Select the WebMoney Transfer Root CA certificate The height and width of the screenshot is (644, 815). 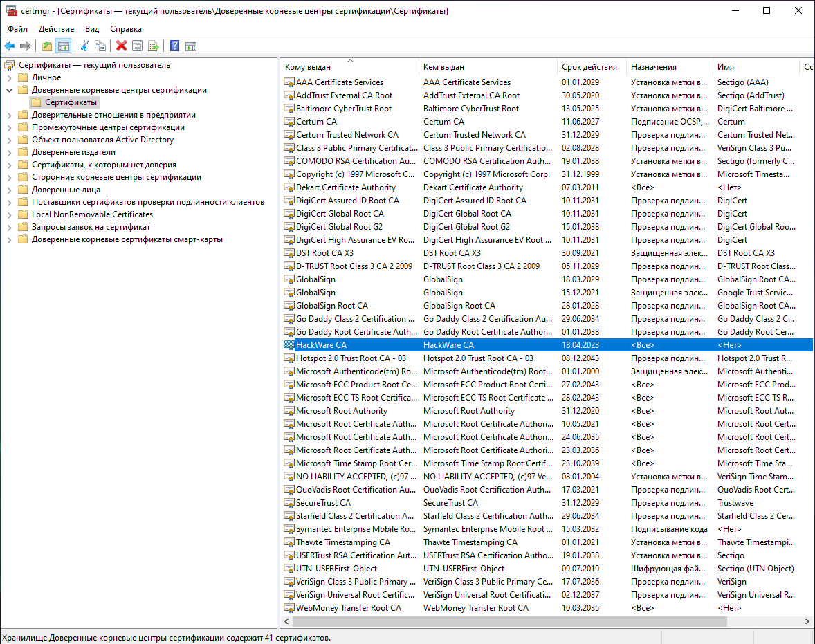348,608
